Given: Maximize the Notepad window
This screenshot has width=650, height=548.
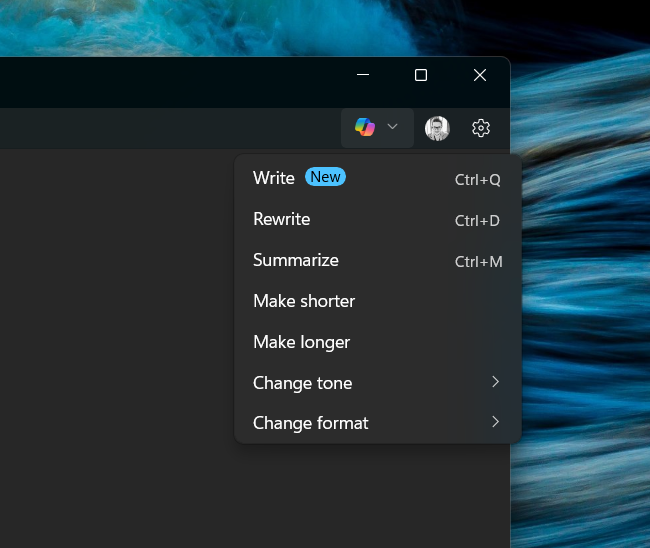Looking at the screenshot, I should tap(421, 75).
